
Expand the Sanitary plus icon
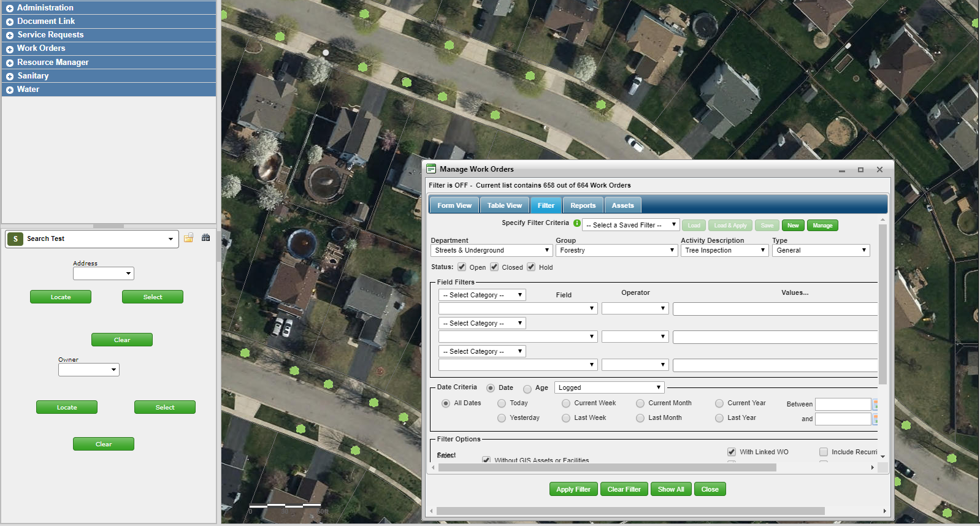click(10, 77)
